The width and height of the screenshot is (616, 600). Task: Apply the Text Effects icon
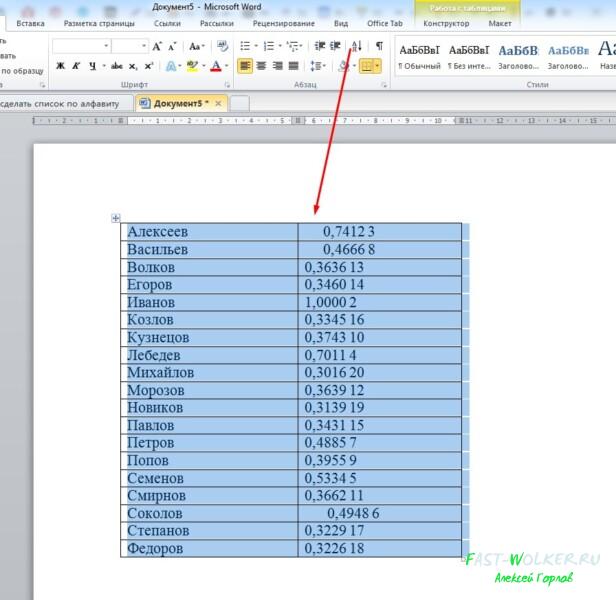[x=171, y=66]
